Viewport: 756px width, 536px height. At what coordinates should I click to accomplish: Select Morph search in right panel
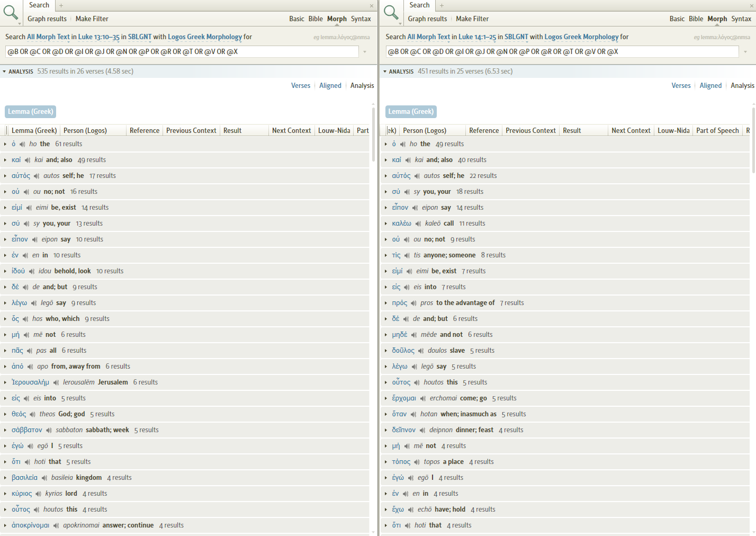[717, 19]
